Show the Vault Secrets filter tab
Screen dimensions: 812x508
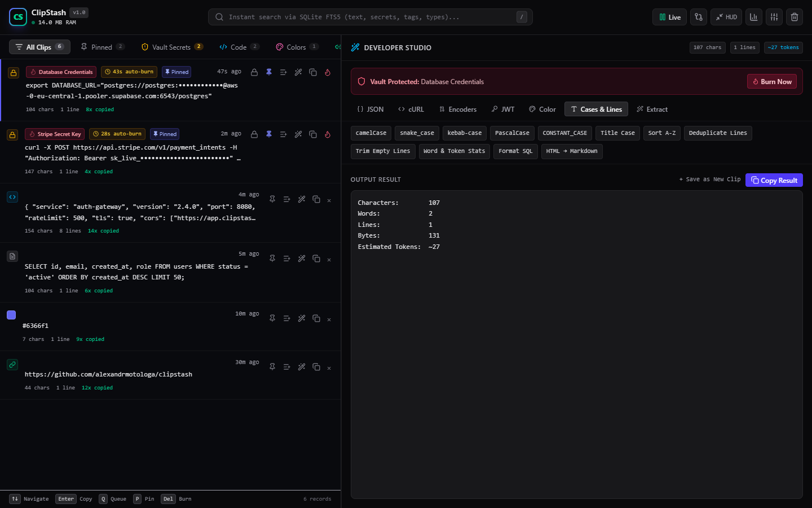coord(172,47)
